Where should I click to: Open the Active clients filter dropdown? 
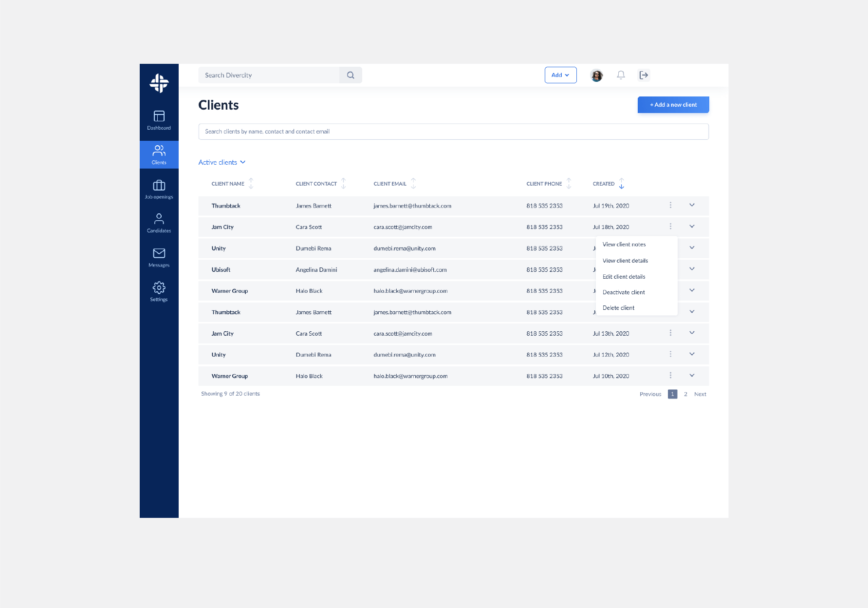tap(222, 162)
